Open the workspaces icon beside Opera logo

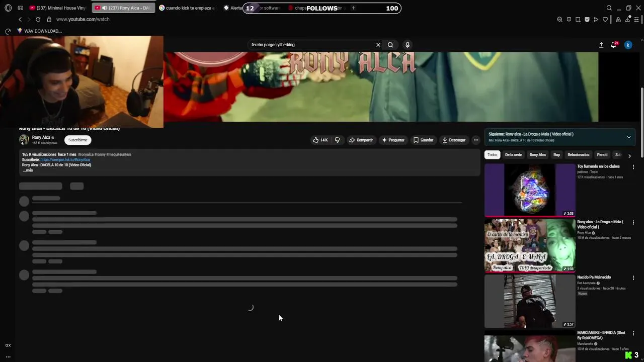(20, 8)
